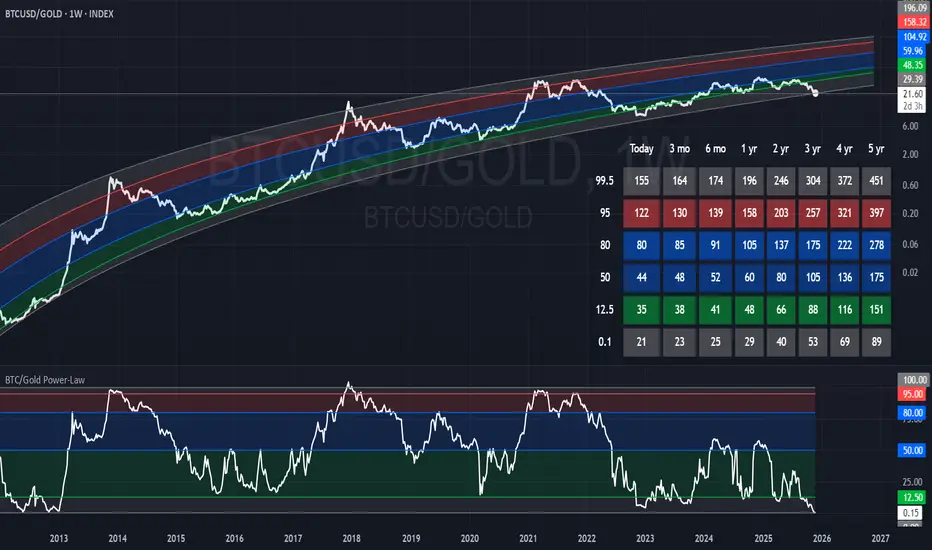Screen dimensions: 932x550
Task: Select the 100.00 oscillator scale label
Action: pos(914,380)
